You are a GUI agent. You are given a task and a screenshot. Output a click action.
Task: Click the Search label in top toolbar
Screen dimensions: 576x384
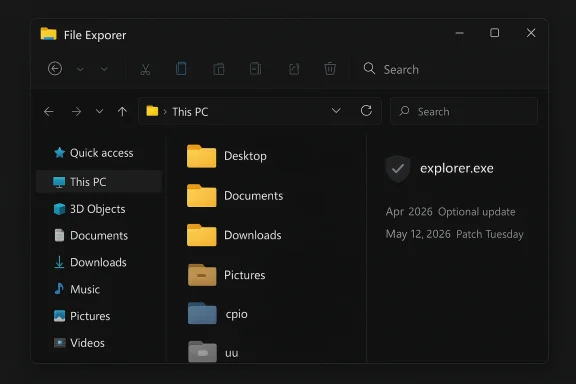[401, 69]
